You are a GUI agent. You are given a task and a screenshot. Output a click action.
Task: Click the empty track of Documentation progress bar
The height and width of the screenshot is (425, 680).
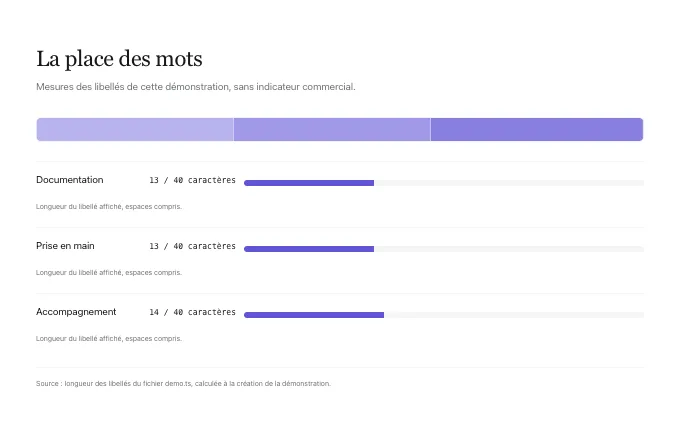[509, 183]
